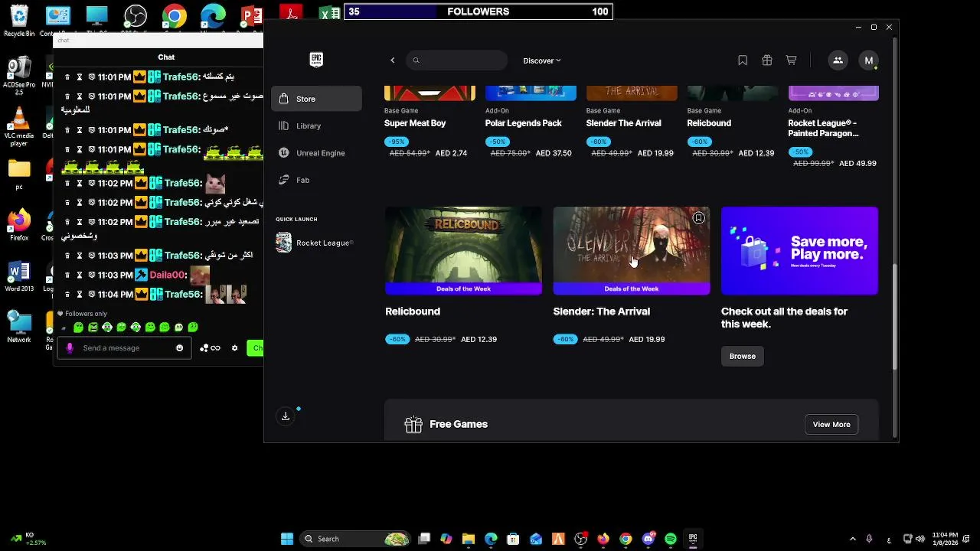Open the Fab marketplace in sidebar
The image size is (980, 551).
coord(316,180)
